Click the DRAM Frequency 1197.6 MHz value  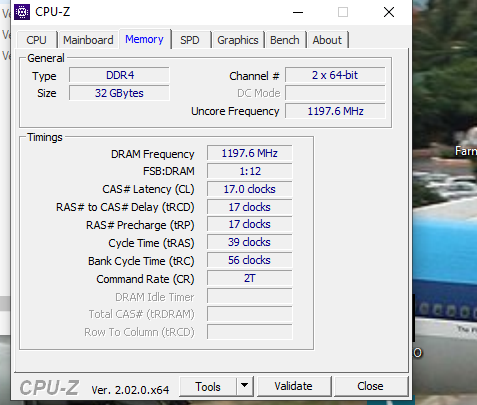click(x=250, y=153)
